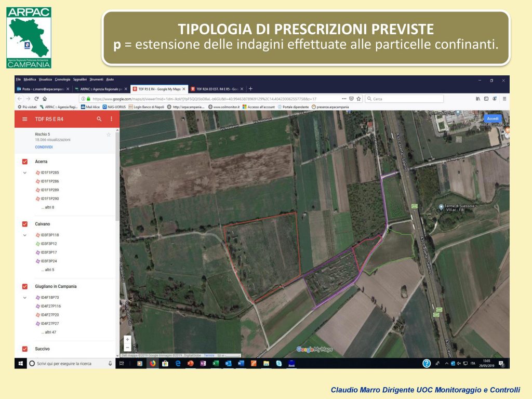Open a new browser tab

click(x=250, y=88)
